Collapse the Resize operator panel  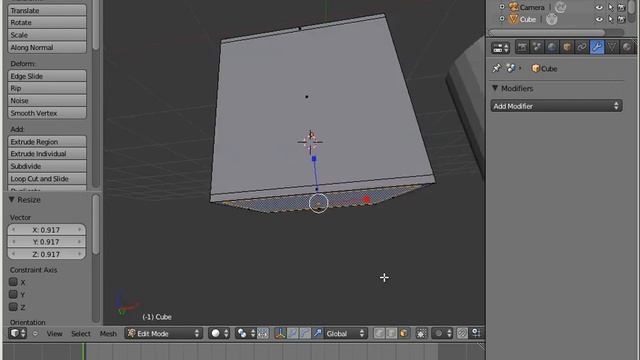pos(11,200)
